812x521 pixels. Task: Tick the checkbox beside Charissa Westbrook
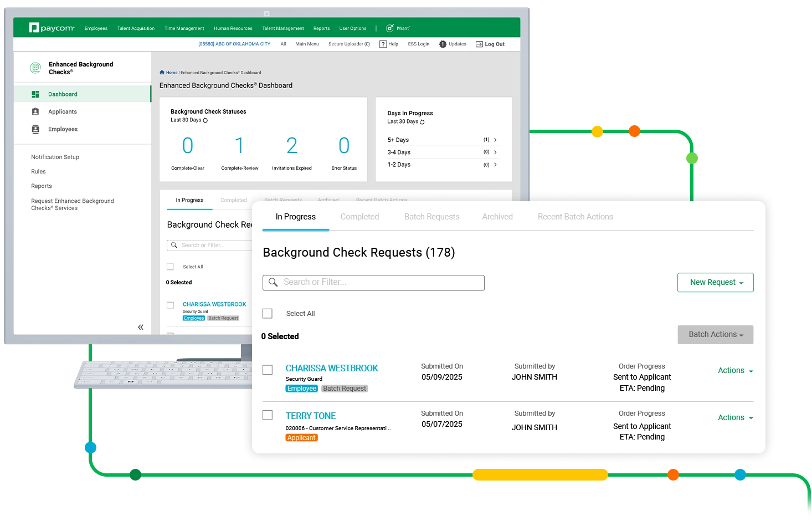tap(268, 370)
